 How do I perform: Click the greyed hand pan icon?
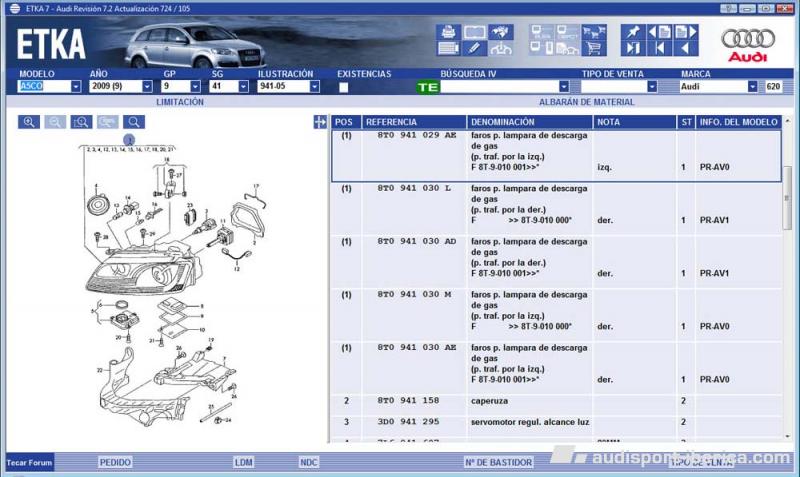click(x=108, y=122)
